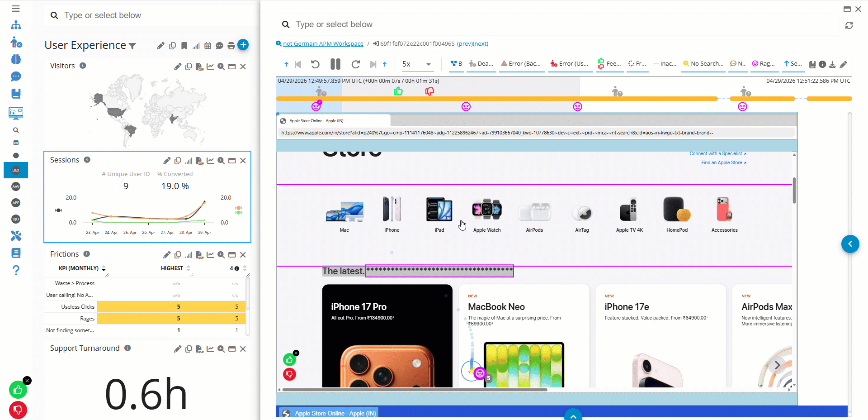The image size is (868, 420).
Task: Select the Rages friction row
Action: tap(145, 319)
